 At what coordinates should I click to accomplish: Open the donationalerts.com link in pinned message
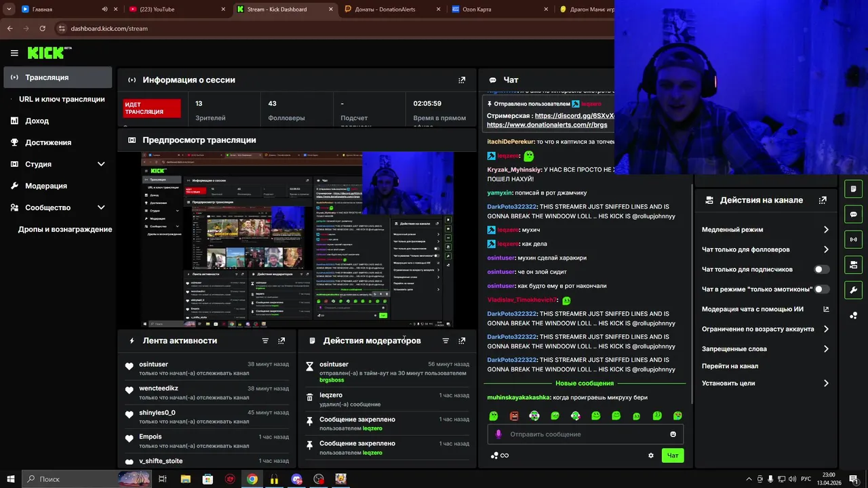[x=547, y=125]
